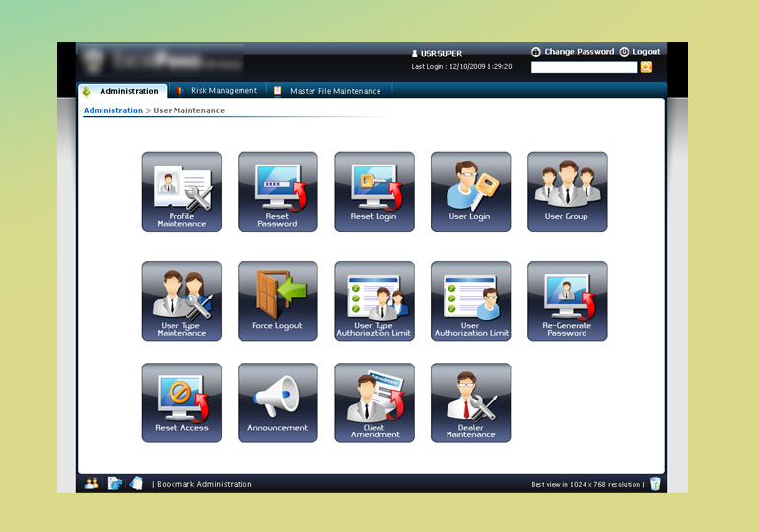Open Re-Generate Password
This screenshot has width=759, height=532.
click(567, 300)
